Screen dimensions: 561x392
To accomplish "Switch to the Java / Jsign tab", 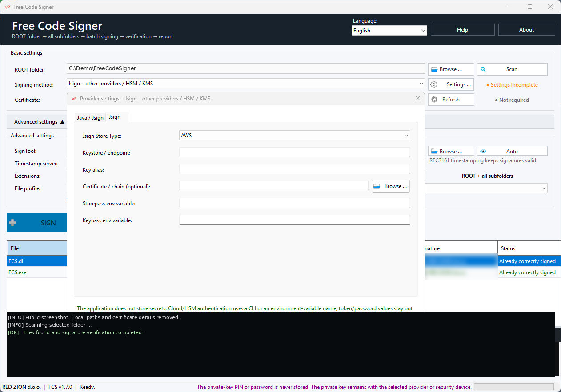I will pyautogui.click(x=90, y=118).
